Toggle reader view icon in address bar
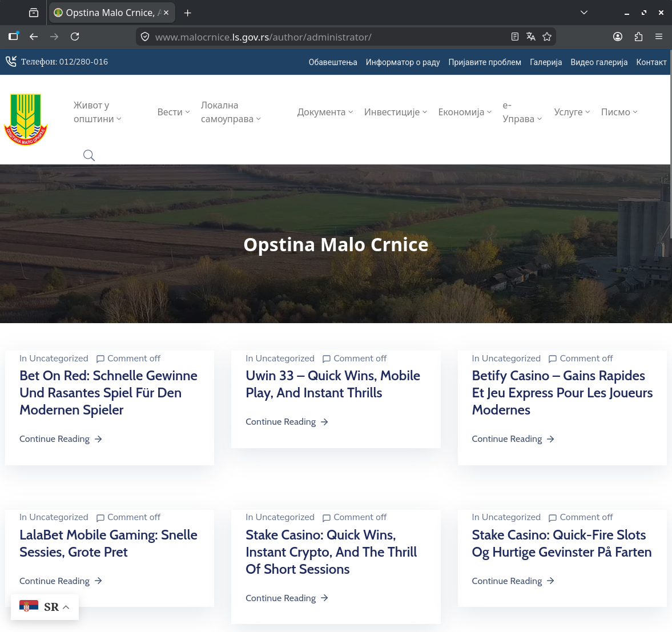672x632 pixels. tap(515, 37)
